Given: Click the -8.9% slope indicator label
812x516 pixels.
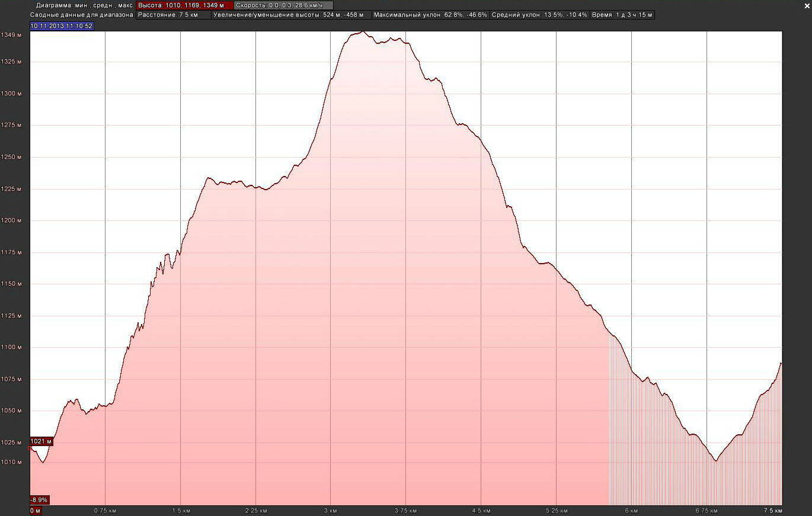Looking at the screenshot, I should (x=40, y=500).
